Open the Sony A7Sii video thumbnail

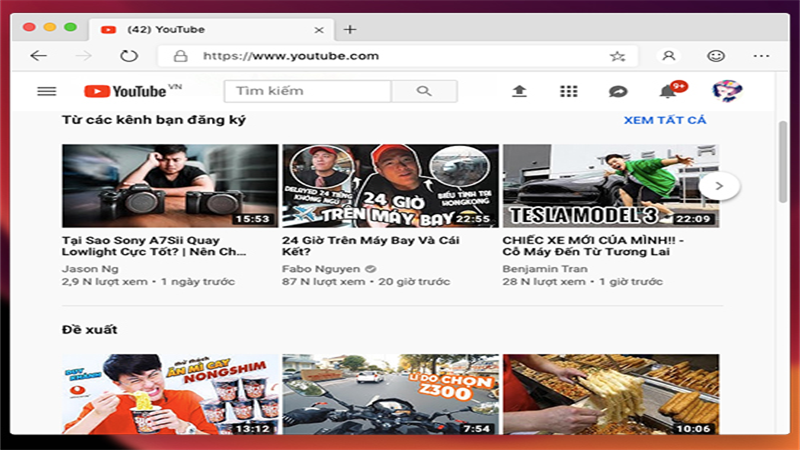tap(170, 186)
